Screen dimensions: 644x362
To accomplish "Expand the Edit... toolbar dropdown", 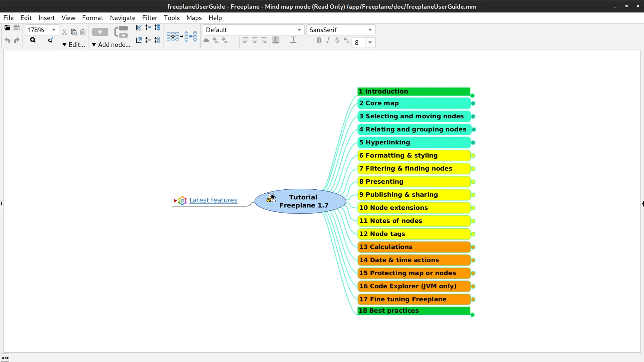I will (x=74, y=45).
